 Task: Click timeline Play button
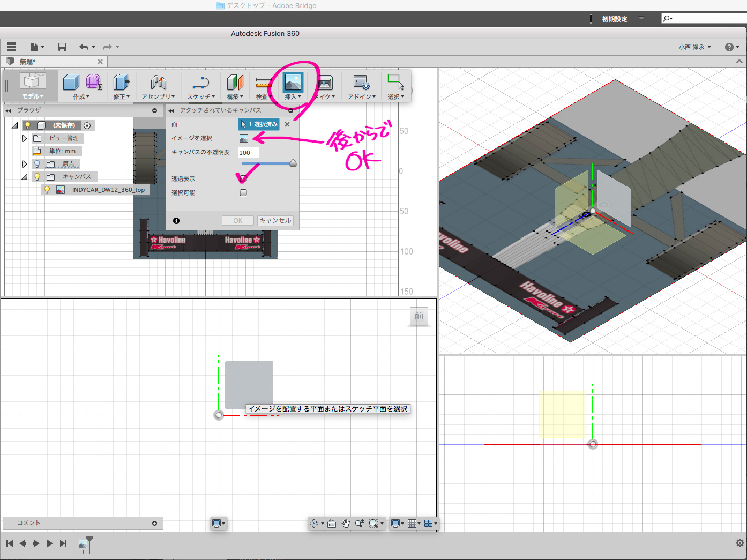[49, 543]
